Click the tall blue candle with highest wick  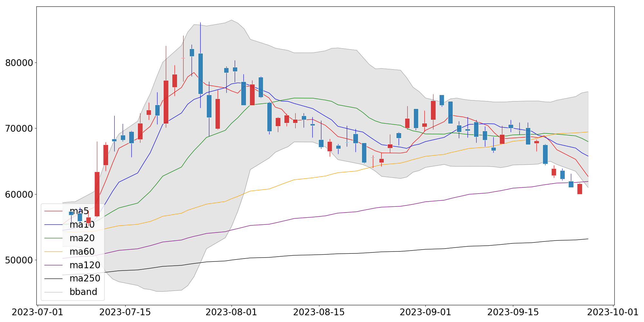coord(200,74)
